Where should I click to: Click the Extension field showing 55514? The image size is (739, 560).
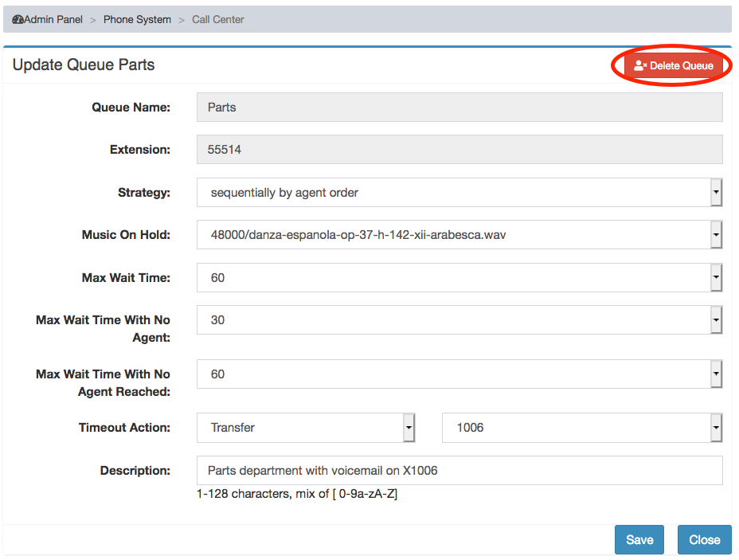pos(459,150)
